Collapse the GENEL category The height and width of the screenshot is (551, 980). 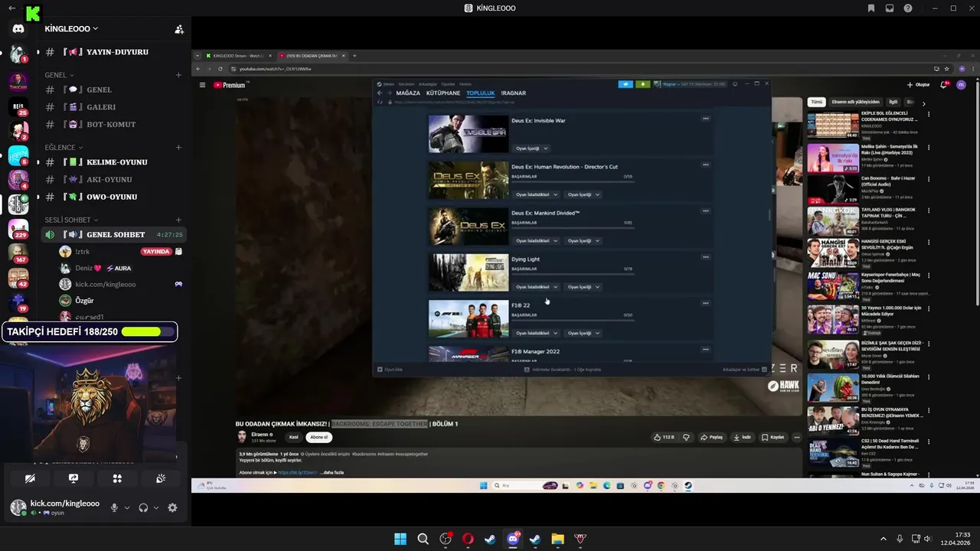tap(59, 75)
